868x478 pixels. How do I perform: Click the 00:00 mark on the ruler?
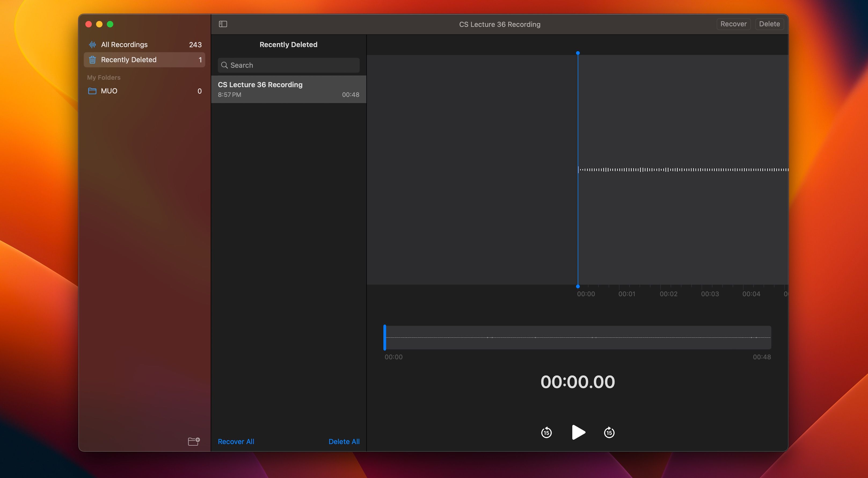(586, 294)
